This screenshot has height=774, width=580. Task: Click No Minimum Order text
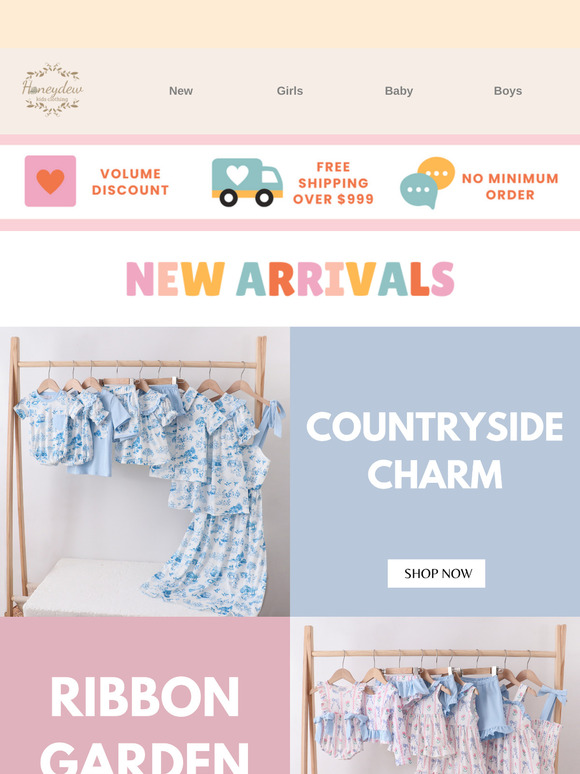(510, 186)
